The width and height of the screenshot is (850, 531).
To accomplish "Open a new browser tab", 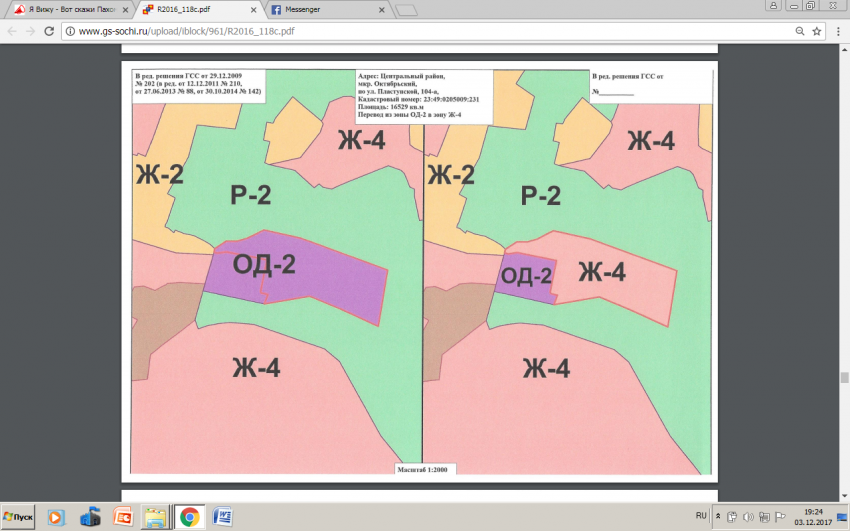I will (x=405, y=11).
